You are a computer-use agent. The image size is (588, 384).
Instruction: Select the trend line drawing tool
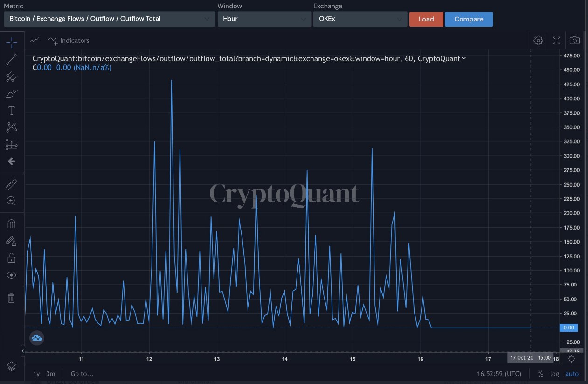12,59
